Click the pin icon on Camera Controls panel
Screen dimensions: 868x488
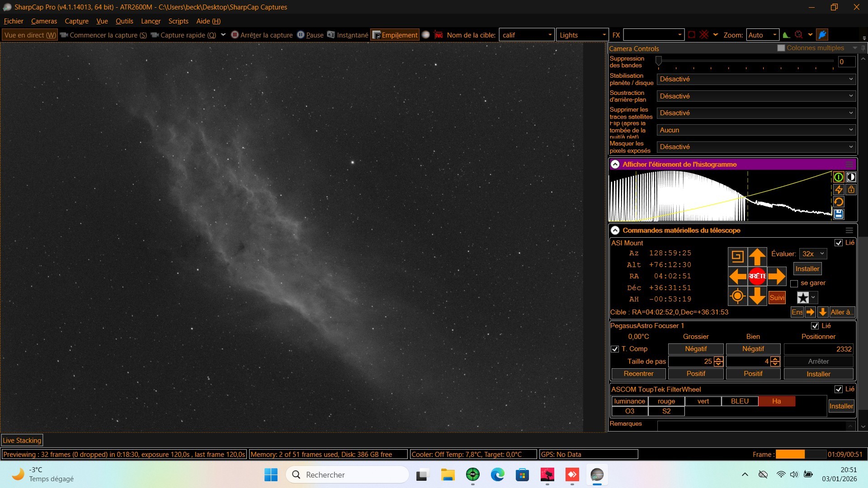click(863, 48)
